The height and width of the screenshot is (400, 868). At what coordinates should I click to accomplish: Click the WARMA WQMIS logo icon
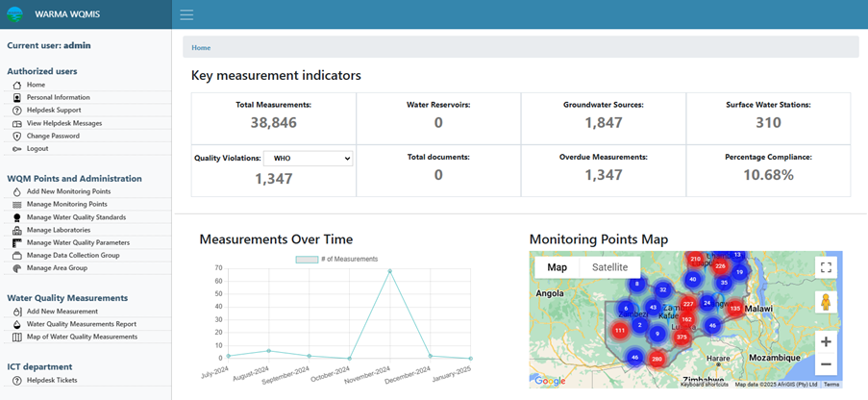coord(14,15)
